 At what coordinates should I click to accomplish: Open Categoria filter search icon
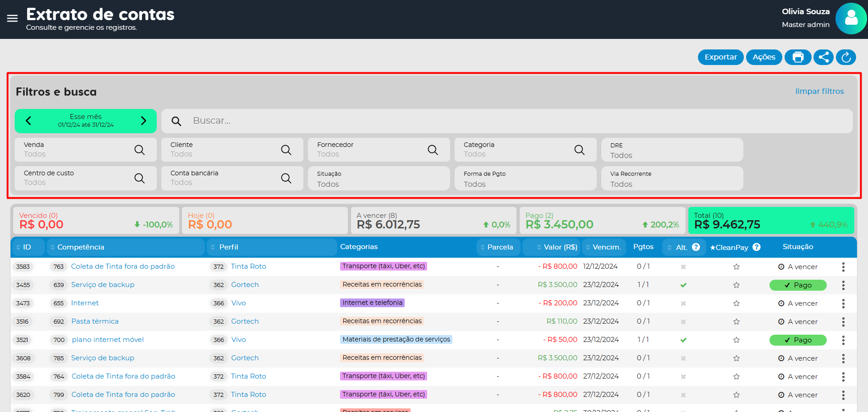coord(580,150)
